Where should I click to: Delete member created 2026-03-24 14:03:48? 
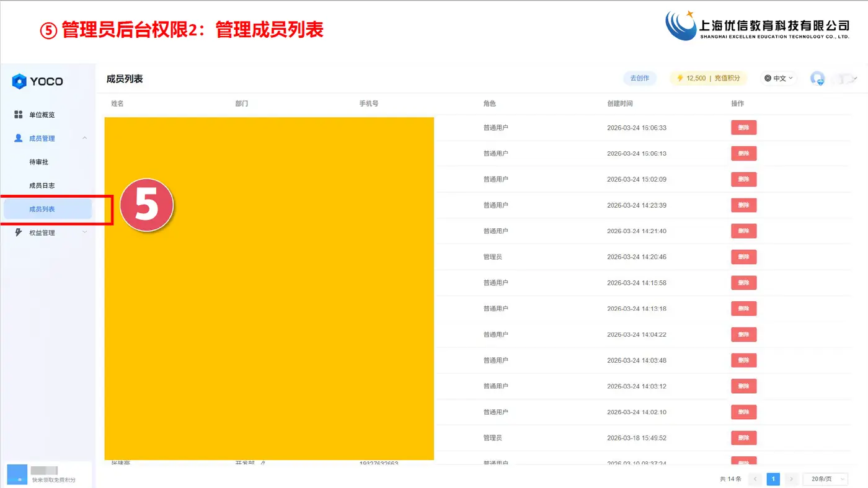[744, 360]
